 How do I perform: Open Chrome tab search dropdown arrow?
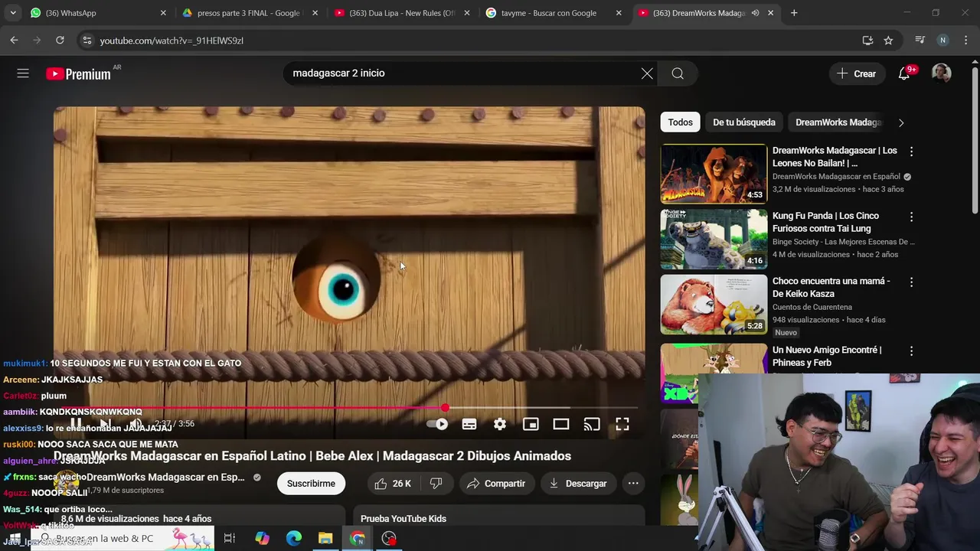[x=12, y=13]
